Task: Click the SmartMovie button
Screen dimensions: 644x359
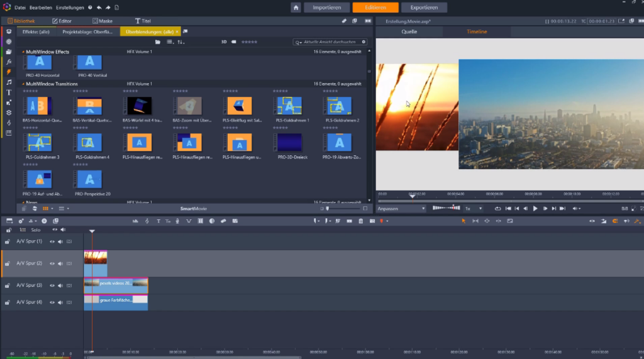Action: 194,209
